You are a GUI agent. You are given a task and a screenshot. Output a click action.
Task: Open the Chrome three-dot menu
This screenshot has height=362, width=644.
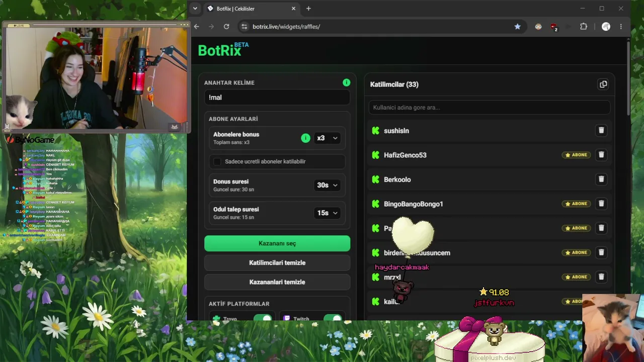click(621, 27)
